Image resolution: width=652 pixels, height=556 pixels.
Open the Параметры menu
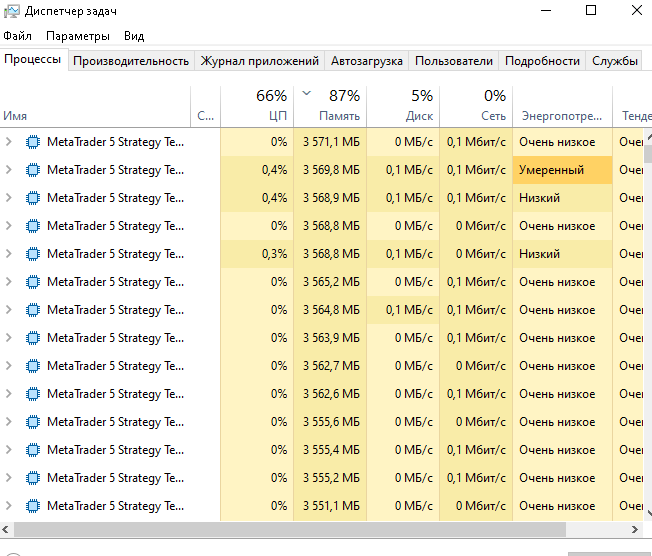click(x=78, y=36)
